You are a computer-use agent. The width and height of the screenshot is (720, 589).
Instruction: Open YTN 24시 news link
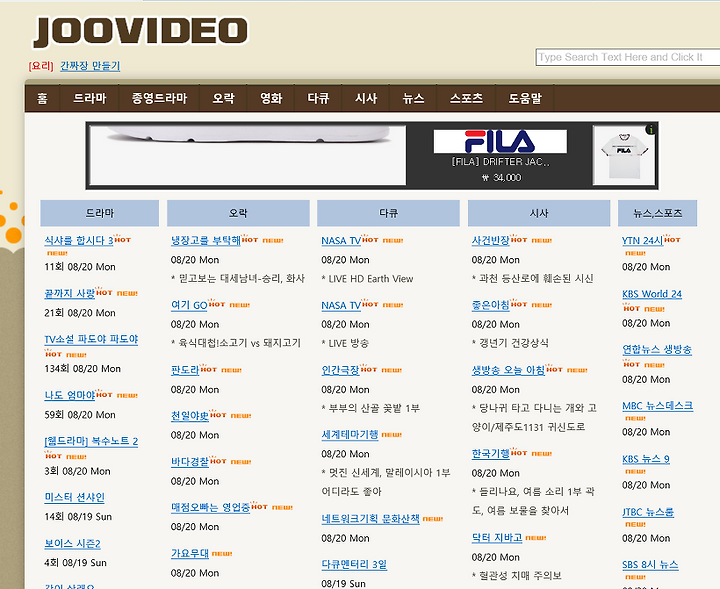642,241
